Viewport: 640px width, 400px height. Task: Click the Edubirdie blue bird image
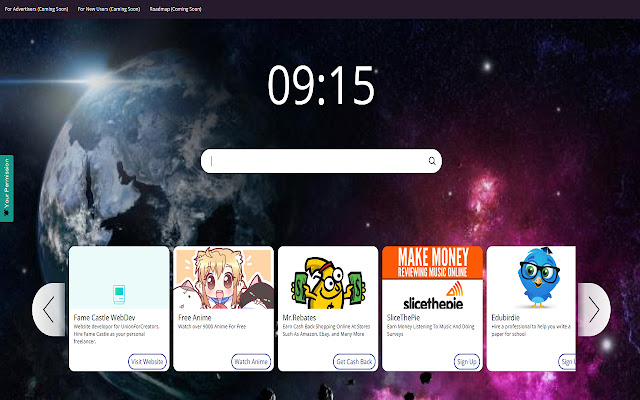[538, 278]
